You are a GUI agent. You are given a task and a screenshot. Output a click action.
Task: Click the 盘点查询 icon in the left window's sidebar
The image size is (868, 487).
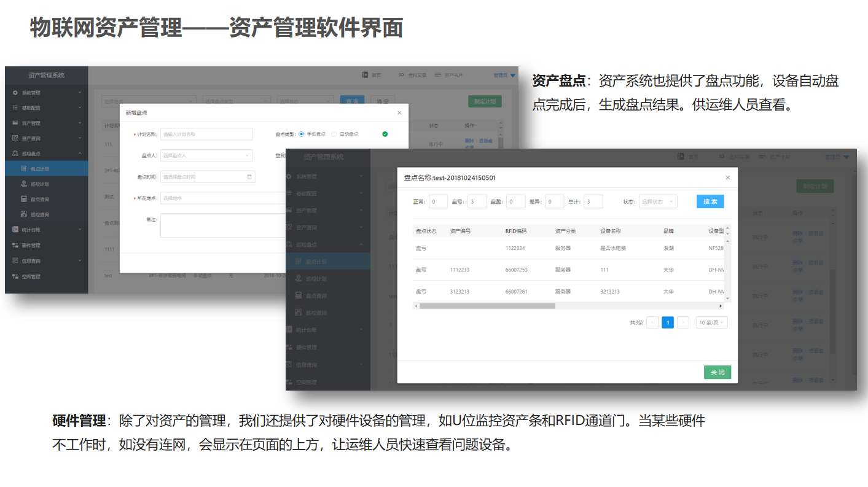pos(24,199)
